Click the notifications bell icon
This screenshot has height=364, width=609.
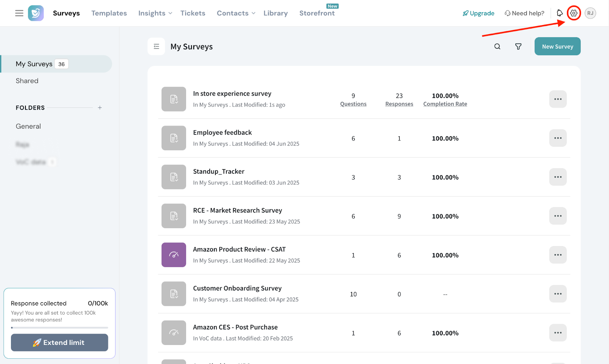point(560,13)
